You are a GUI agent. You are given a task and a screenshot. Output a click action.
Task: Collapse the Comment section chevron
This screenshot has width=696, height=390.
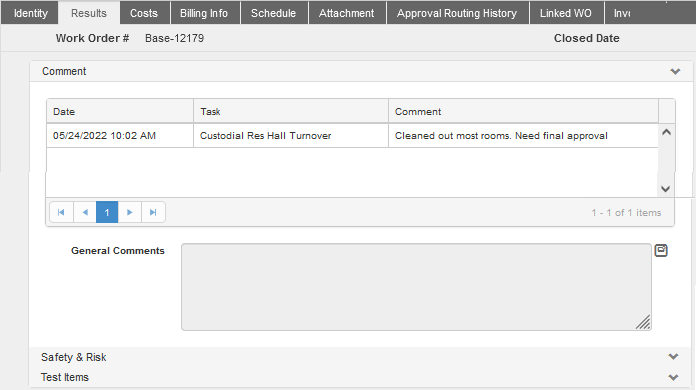click(x=675, y=71)
